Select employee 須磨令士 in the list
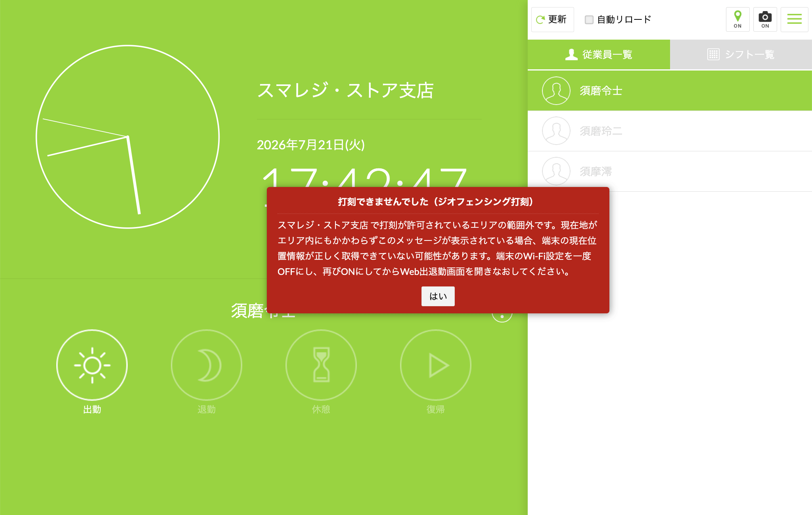 point(670,91)
